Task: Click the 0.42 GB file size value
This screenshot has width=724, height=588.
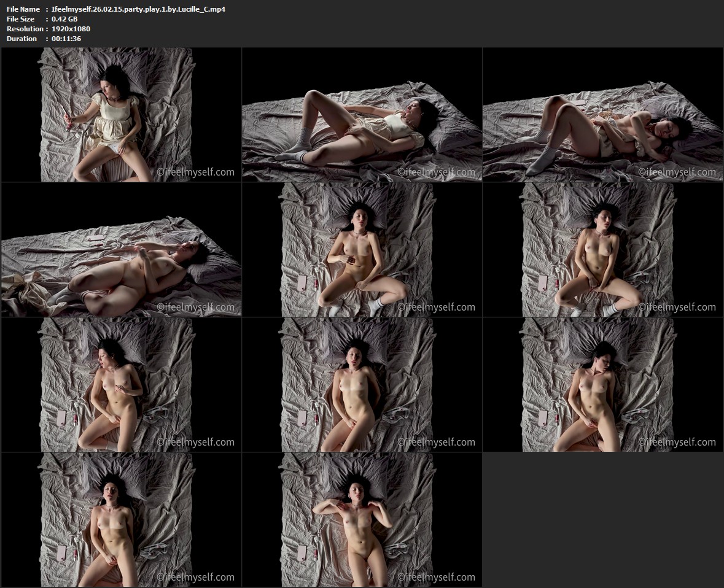Action: [64, 19]
